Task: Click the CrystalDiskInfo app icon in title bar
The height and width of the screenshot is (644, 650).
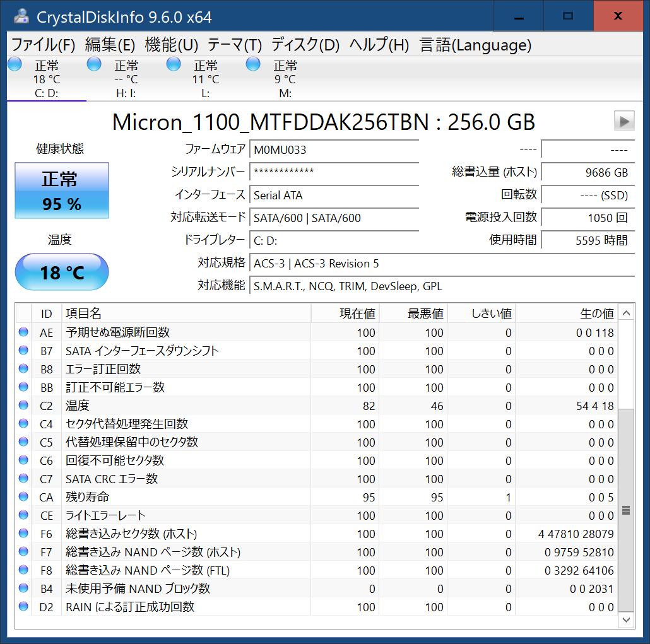Action: (x=21, y=16)
